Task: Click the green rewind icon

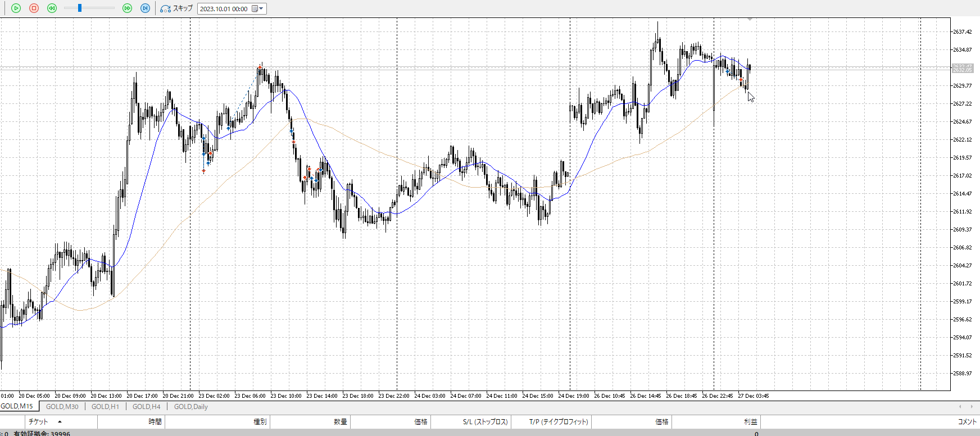Action: (52, 8)
